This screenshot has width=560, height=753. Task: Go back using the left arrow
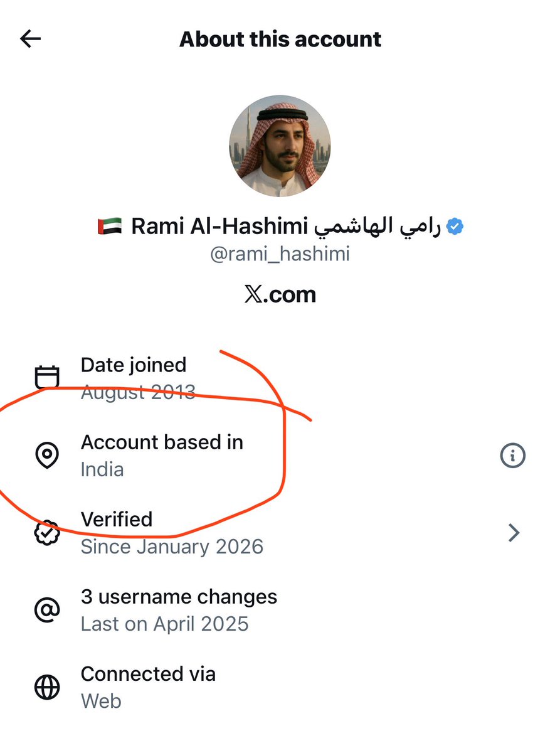click(30, 39)
